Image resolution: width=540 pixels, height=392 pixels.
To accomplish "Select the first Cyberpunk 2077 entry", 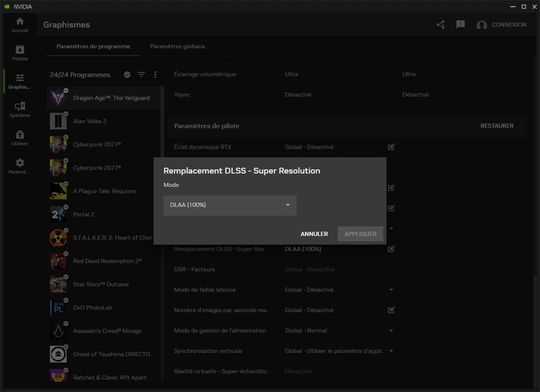I will click(103, 144).
